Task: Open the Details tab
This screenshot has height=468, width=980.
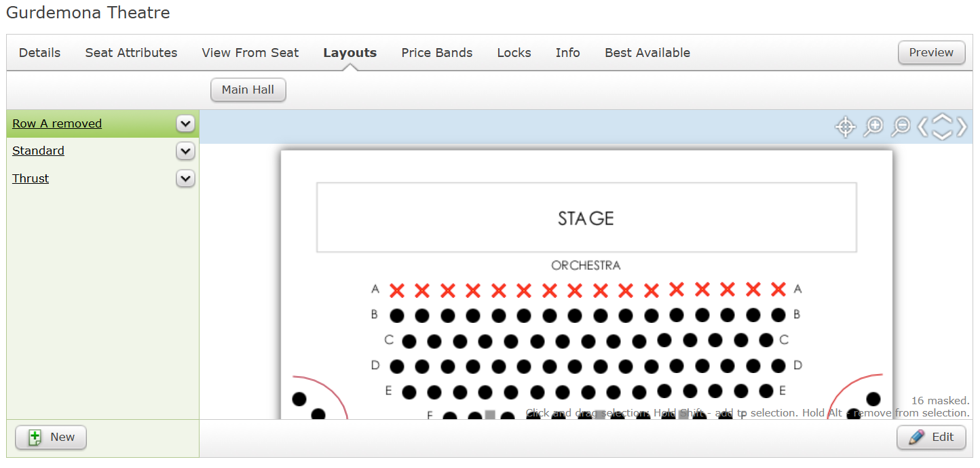Action: (x=39, y=53)
